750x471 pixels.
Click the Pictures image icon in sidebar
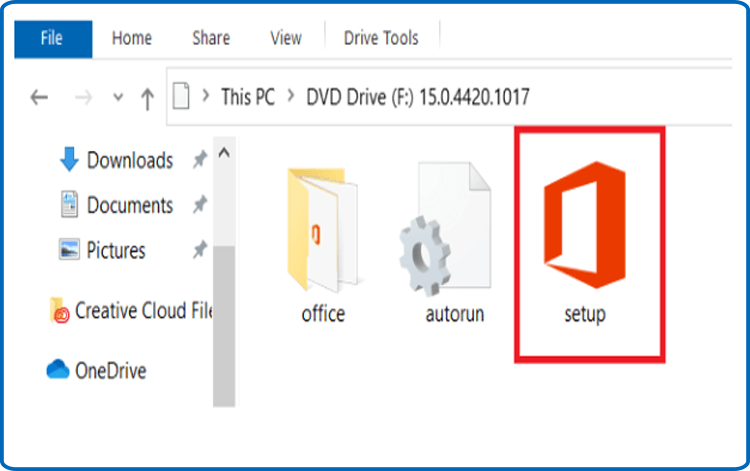pyautogui.click(x=69, y=250)
